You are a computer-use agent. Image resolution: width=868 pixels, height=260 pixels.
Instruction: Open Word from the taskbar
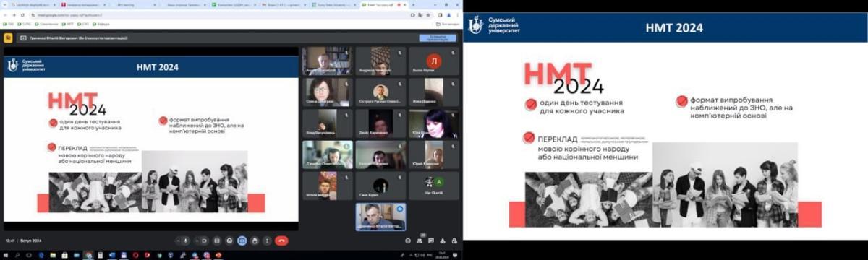pos(112,254)
